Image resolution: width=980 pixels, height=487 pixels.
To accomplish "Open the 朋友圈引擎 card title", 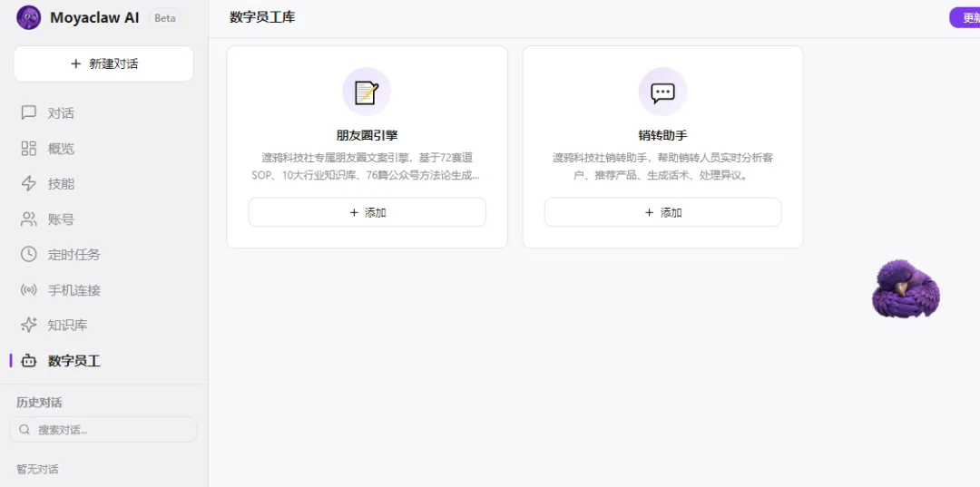I will [x=367, y=135].
